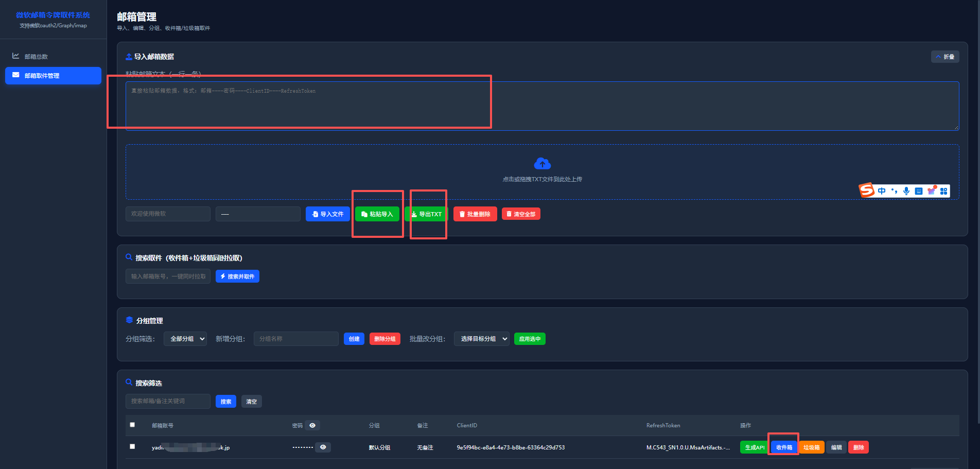980x469 pixels.
Task: Click the keyboard icon in the IME toolbar
Action: coord(919,191)
